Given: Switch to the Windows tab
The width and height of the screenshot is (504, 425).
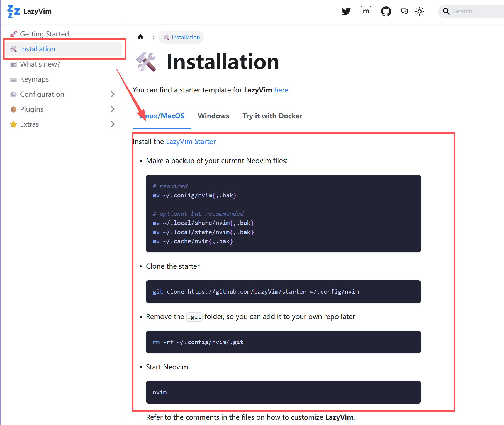Looking at the screenshot, I should point(213,116).
